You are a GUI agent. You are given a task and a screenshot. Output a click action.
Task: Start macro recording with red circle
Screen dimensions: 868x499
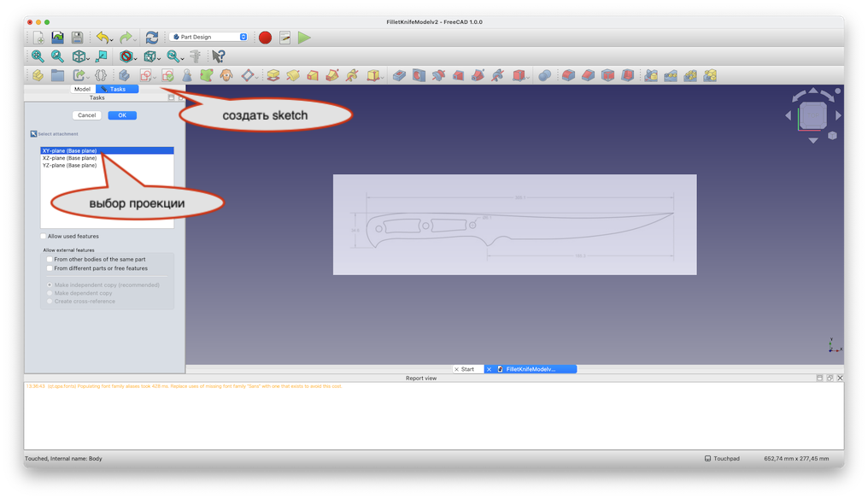[x=265, y=38]
